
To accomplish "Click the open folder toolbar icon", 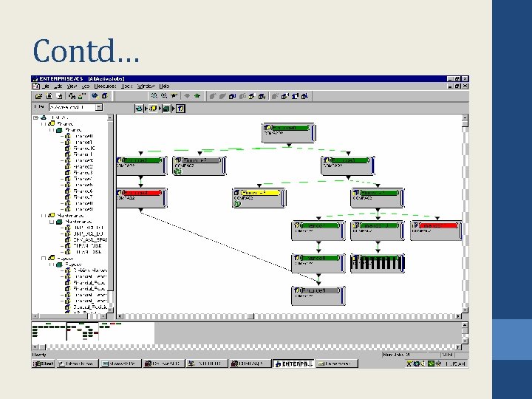I will (38, 96).
